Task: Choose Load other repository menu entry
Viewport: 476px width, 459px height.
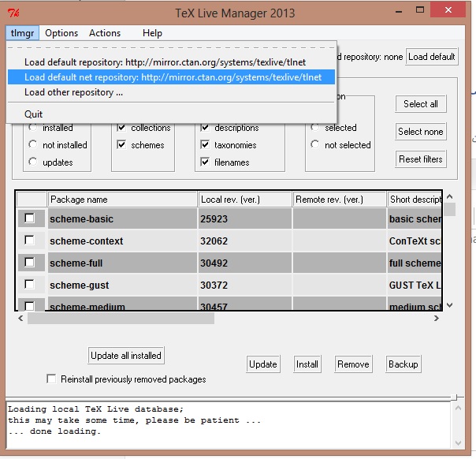Action: tap(172, 92)
